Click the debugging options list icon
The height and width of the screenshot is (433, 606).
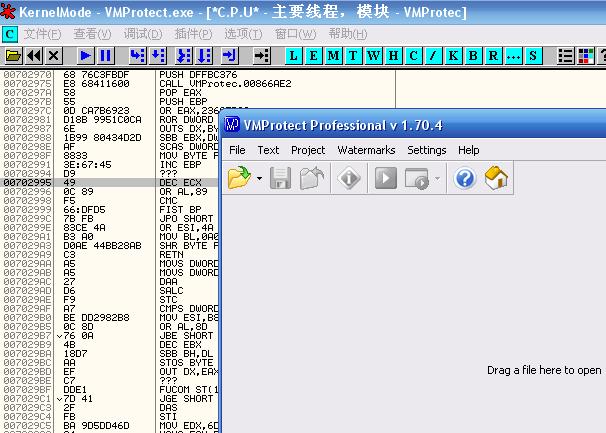565,56
